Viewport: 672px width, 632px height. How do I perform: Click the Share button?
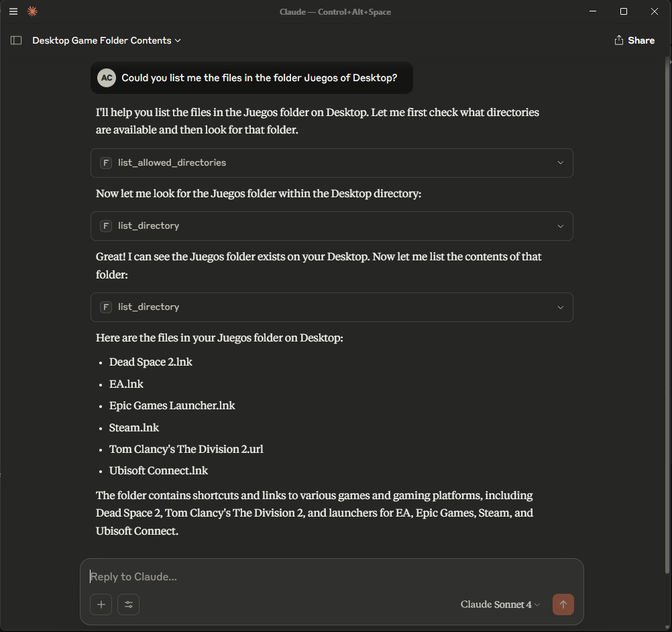[634, 40]
